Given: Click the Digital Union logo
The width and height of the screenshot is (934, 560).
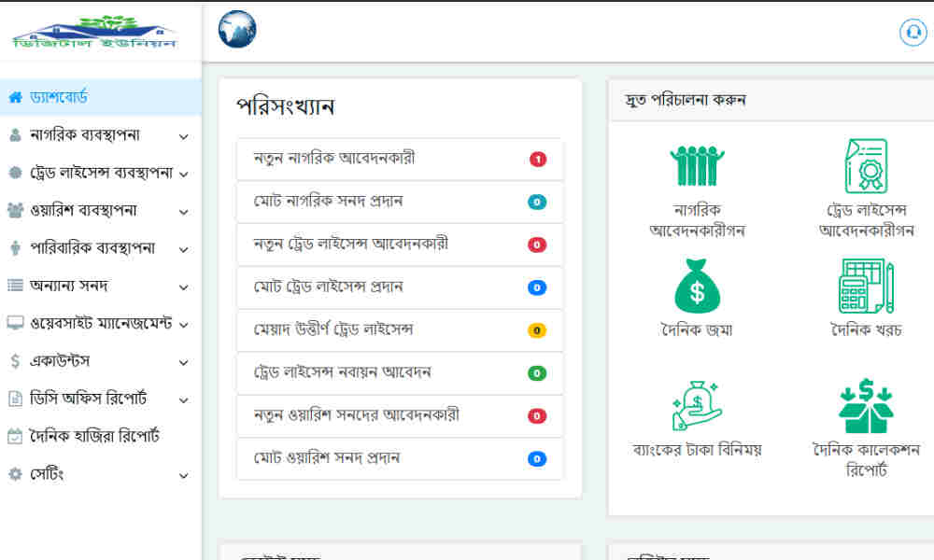Looking at the screenshot, I should (x=94, y=32).
